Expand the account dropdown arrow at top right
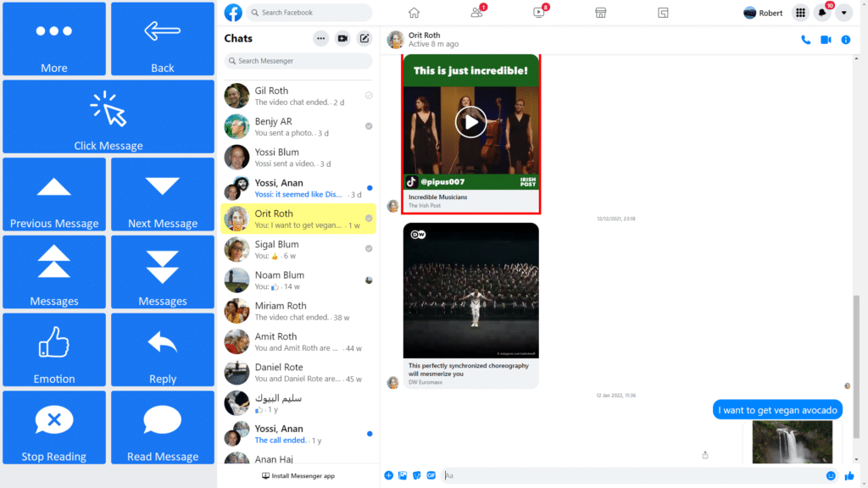Viewport: 868px width, 488px height. 843,13
